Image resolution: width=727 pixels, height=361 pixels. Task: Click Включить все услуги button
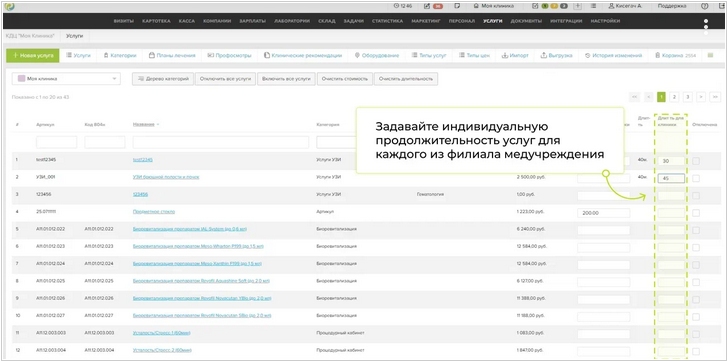click(287, 79)
